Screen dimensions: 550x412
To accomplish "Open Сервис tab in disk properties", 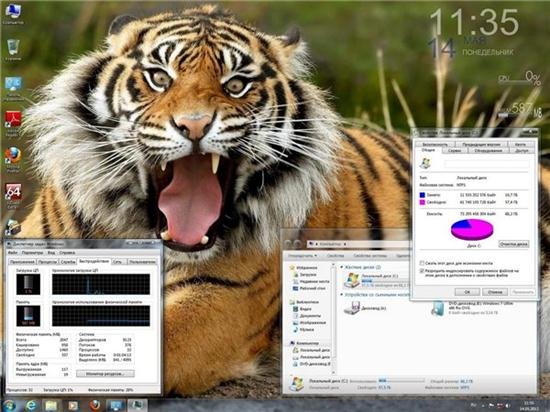I will coord(455,150).
